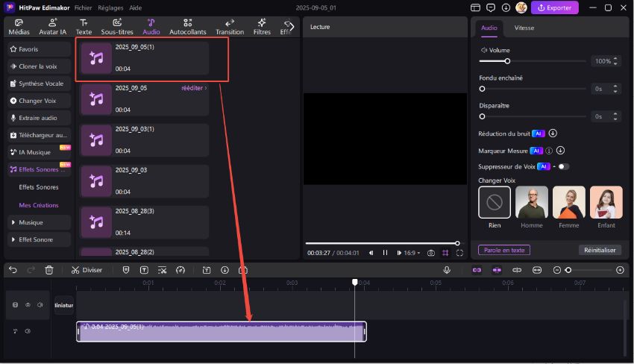Switch to the Texte tab
The height and width of the screenshot is (364, 634).
[x=84, y=27]
